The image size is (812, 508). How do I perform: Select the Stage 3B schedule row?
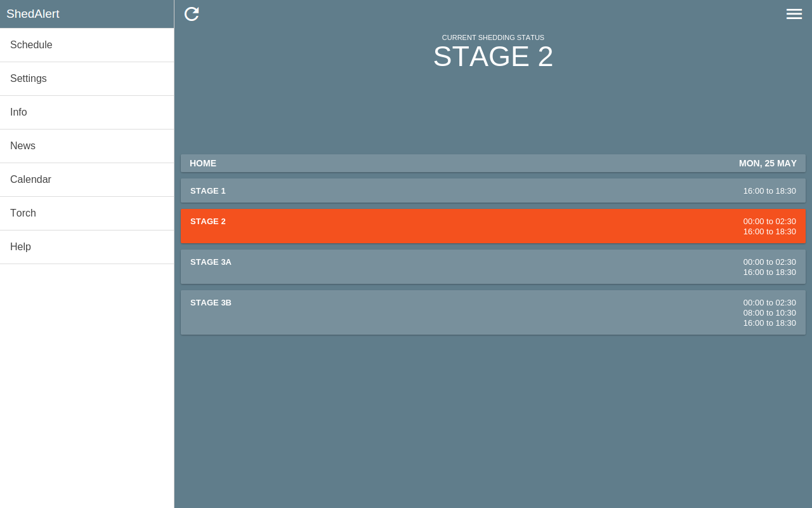493,312
